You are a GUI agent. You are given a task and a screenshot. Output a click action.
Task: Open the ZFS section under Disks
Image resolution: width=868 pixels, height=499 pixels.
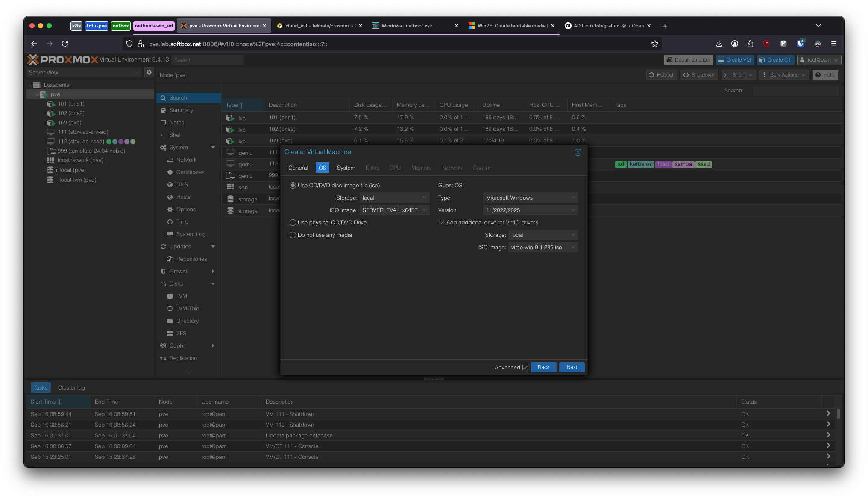tap(181, 333)
